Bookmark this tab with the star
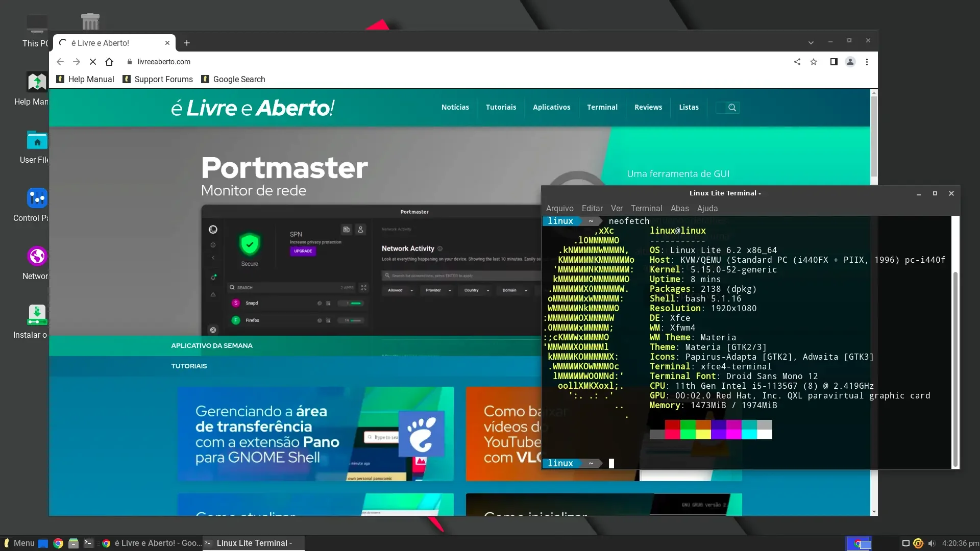The image size is (980, 551). tap(814, 62)
